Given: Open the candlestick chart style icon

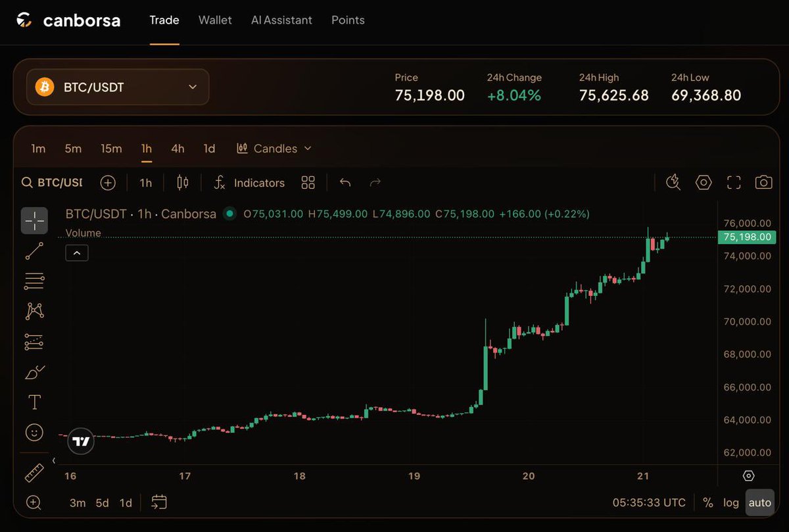Looking at the screenshot, I should [183, 183].
